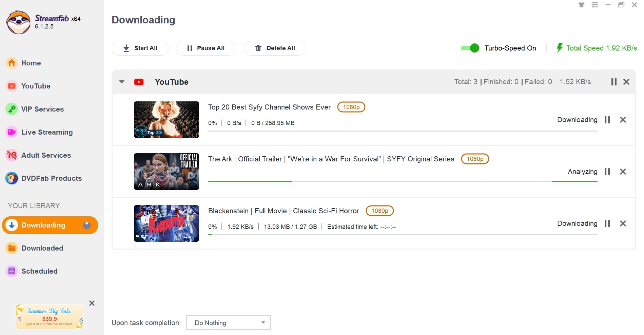Viewport: 644px width, 335px height.
Task: Toggle the Turbo-Speed switch off
Action: [470, 48]
